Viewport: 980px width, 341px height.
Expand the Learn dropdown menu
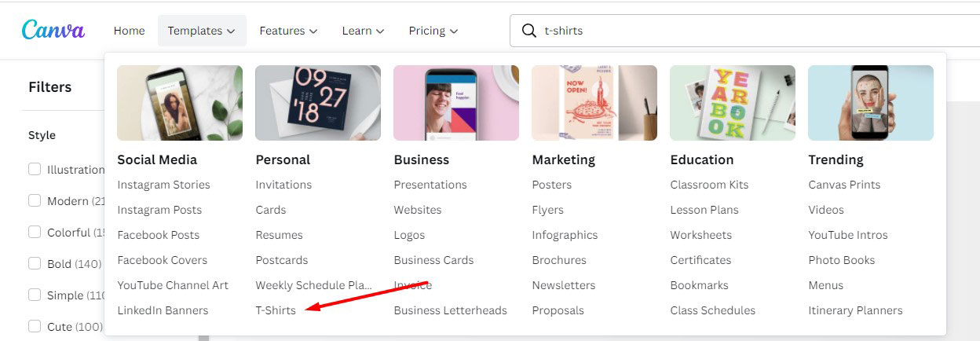(x=363, y=31)
